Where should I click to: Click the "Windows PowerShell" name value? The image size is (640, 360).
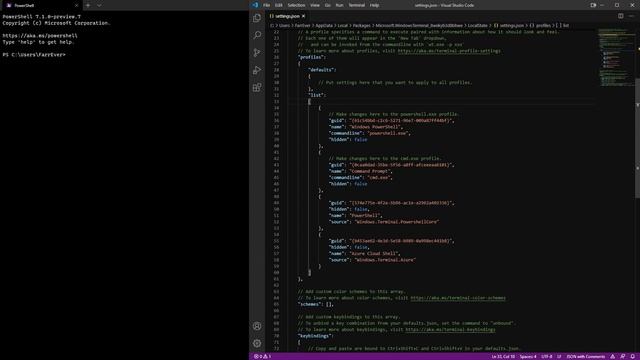[376, 127]
